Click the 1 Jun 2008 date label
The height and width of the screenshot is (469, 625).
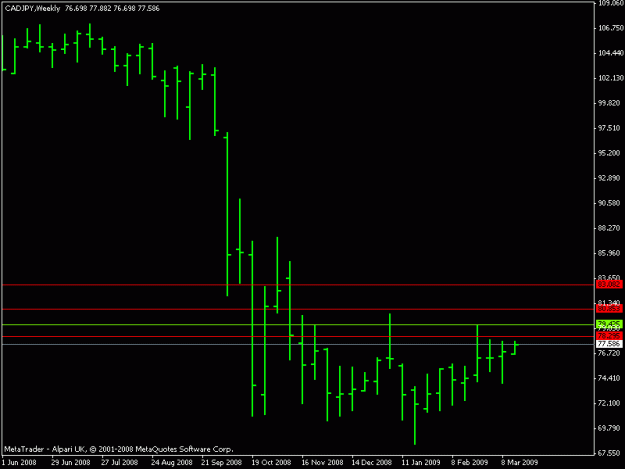coord(19,463)
